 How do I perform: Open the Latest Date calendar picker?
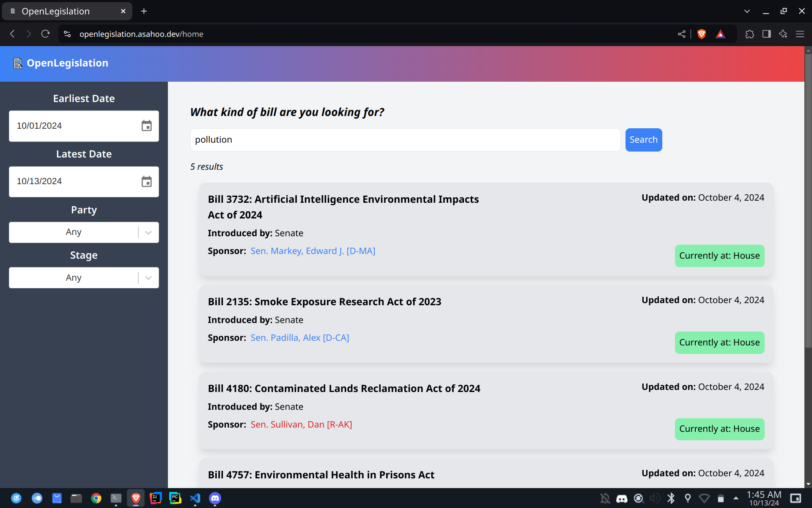point(146,182)
